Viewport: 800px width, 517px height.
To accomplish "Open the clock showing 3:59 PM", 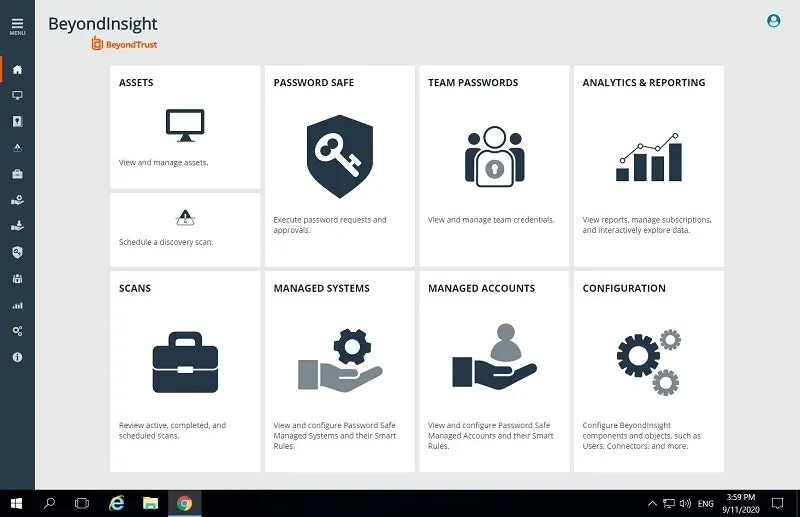I will [x=741, y=504].
